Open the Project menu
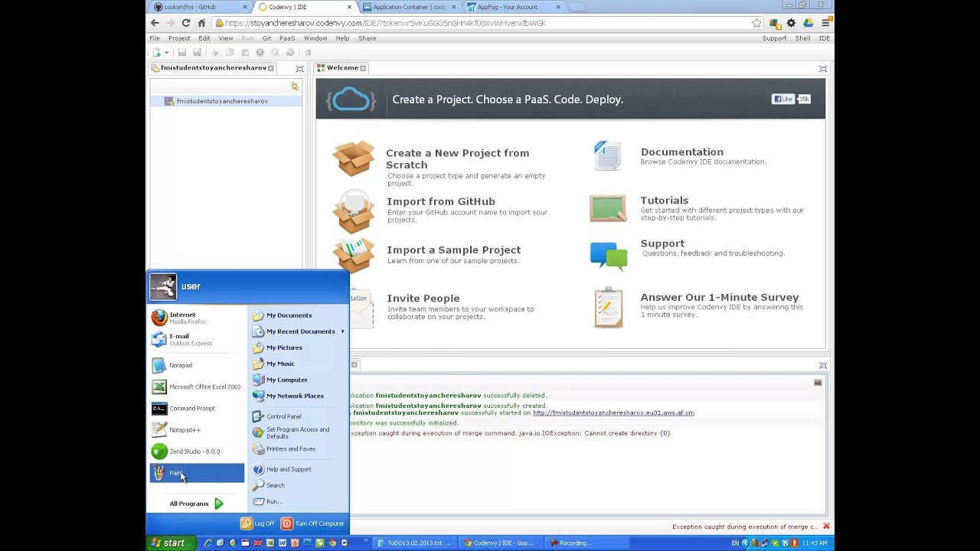 (x=179, y=38)
